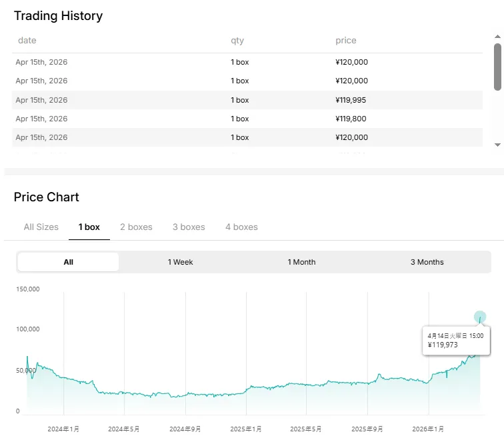This screenshot has height=442, width=504.
Task: Click the date column header
Action: (x=27, y=41)
